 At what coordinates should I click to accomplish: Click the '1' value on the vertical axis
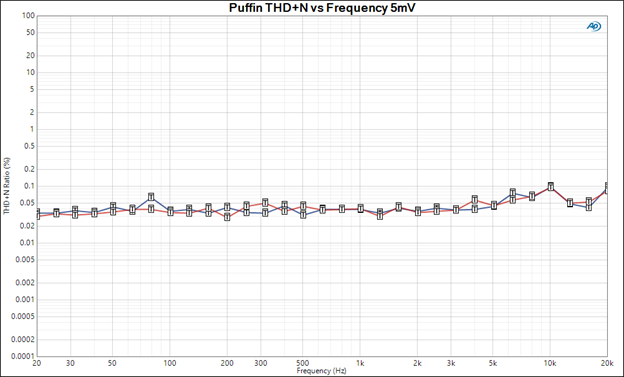(x=33, y=129)
